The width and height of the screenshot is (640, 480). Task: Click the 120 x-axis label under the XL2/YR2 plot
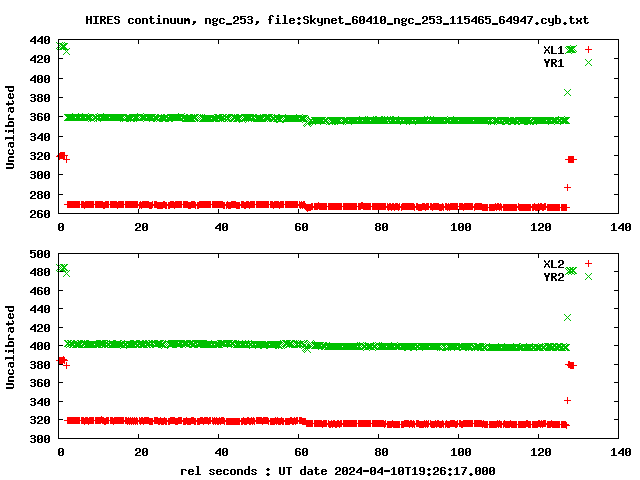(x=541, y=452)
